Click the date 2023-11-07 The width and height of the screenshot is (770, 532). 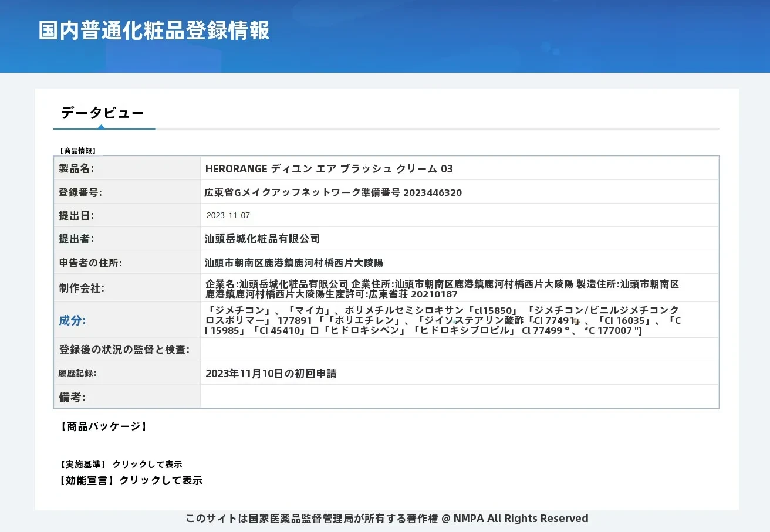pyautogui.click(x=228, y=215)
